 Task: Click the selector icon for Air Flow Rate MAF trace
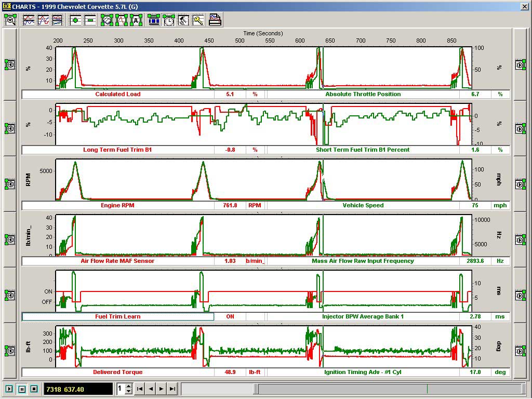pyautogui.click(x=10, y=240)
